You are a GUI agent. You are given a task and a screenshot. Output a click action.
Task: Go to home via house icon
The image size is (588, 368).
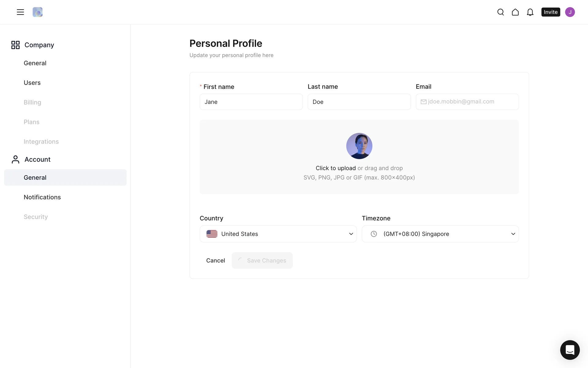click(x=515, y=12)
